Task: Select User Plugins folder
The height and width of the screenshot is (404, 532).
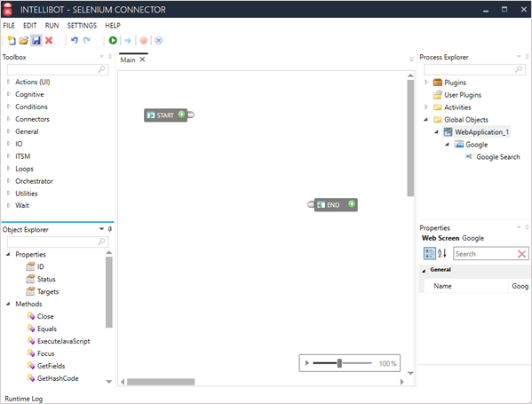Action: 457,95
